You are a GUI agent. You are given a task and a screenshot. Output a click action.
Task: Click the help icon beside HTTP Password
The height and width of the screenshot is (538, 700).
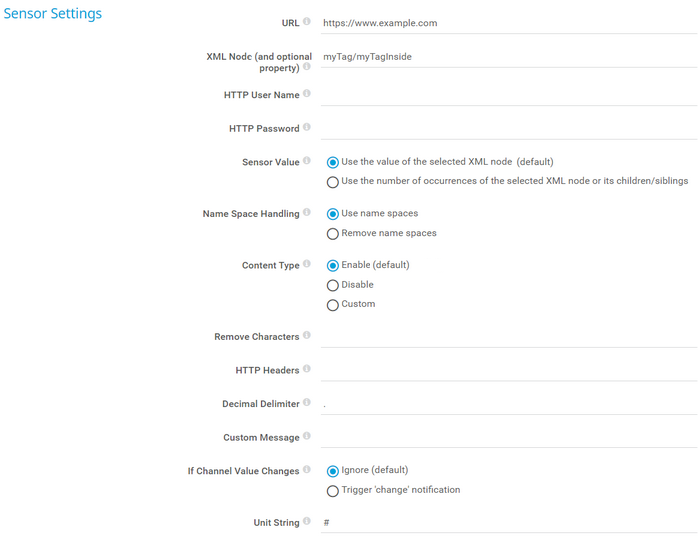(307, 127)
